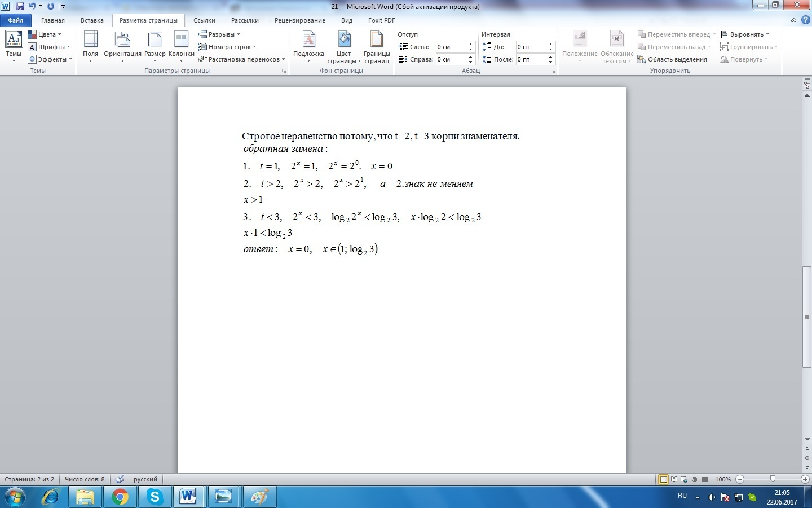Screen dimensions: 812x508
Task: Switch to the Рецензирование tab
Action: coord(299,20)
